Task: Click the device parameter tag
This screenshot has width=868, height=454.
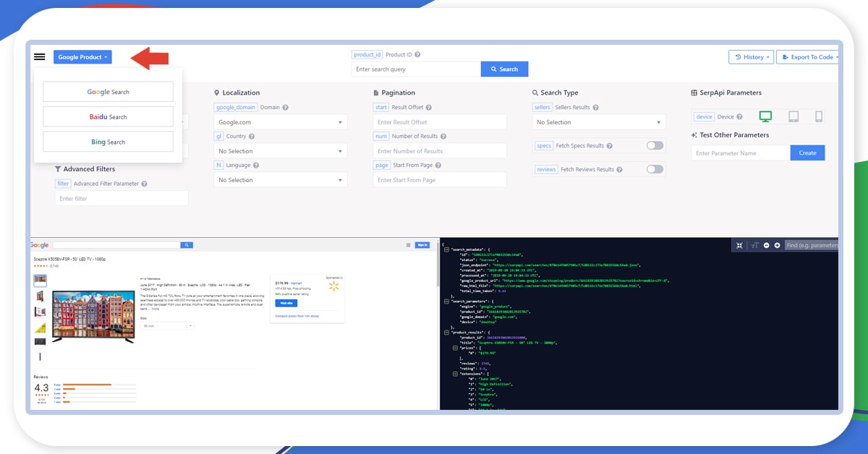Action: coord(704,117)
